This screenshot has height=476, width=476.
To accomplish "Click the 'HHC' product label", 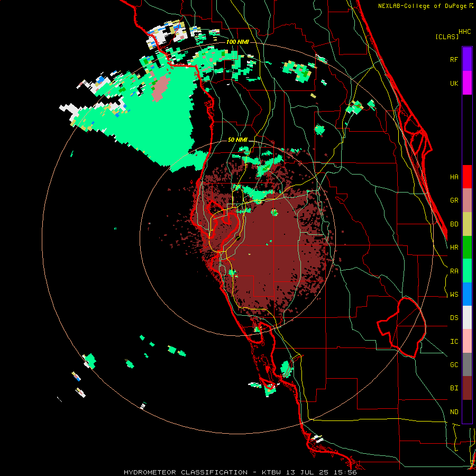I will click(x=464, y=32).
